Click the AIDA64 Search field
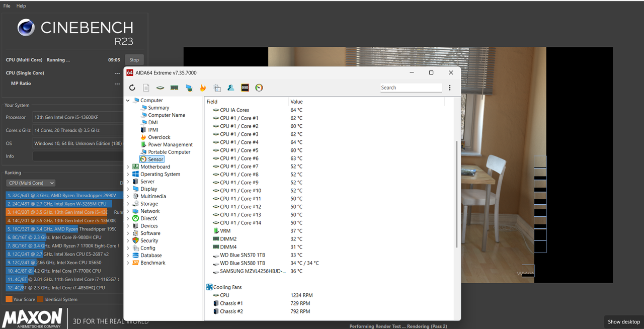Viewport: 644px width, 329px height. 411,88
